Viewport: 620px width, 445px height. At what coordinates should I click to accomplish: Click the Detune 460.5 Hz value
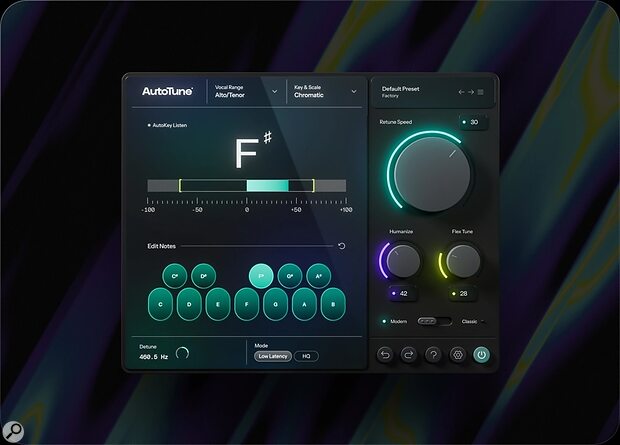pyautogui.click(x=153, y=357)
